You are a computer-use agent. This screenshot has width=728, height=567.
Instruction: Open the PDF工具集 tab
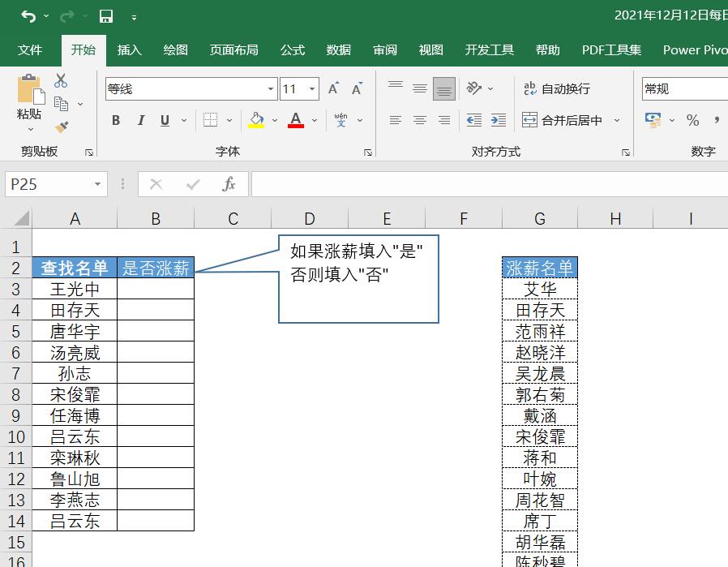tap(611, 50)
